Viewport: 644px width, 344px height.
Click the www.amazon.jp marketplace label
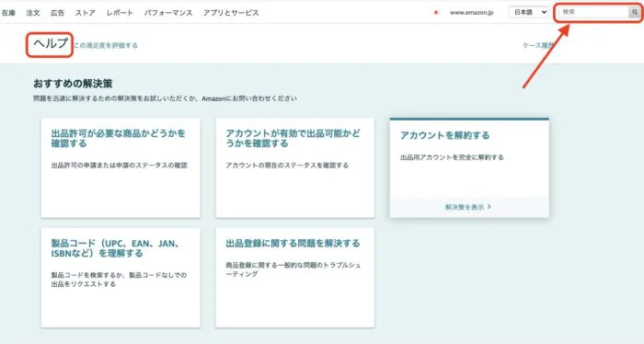(471, 13)
